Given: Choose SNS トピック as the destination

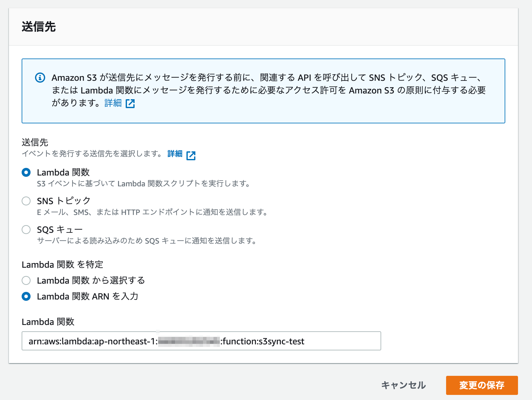Looking at the screenshot, I should 26,201.
